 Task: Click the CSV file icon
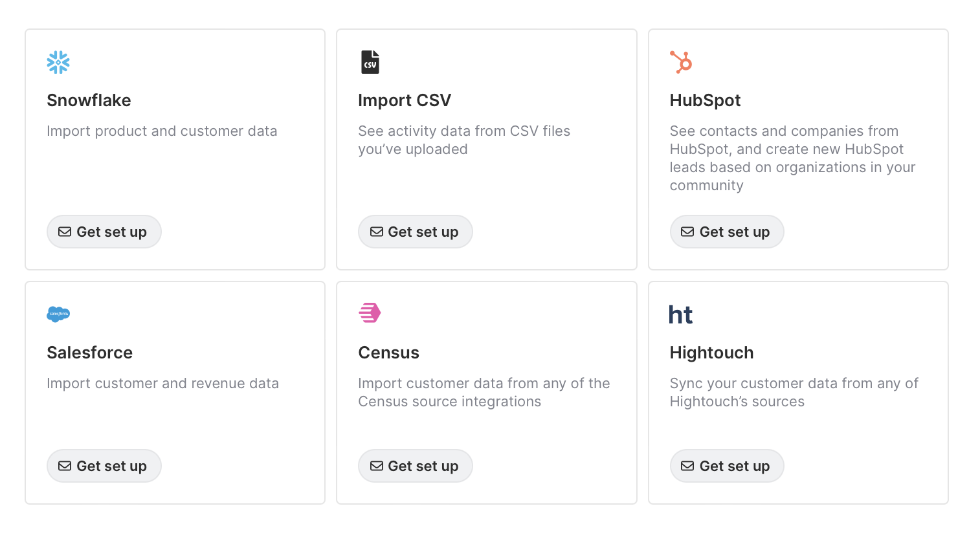(370, 62)
